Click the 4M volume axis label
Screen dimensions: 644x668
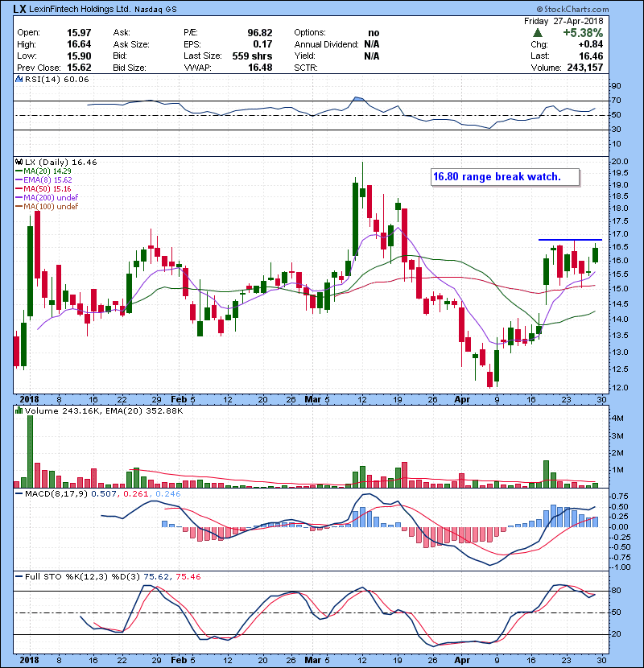[x=617, y=419]
